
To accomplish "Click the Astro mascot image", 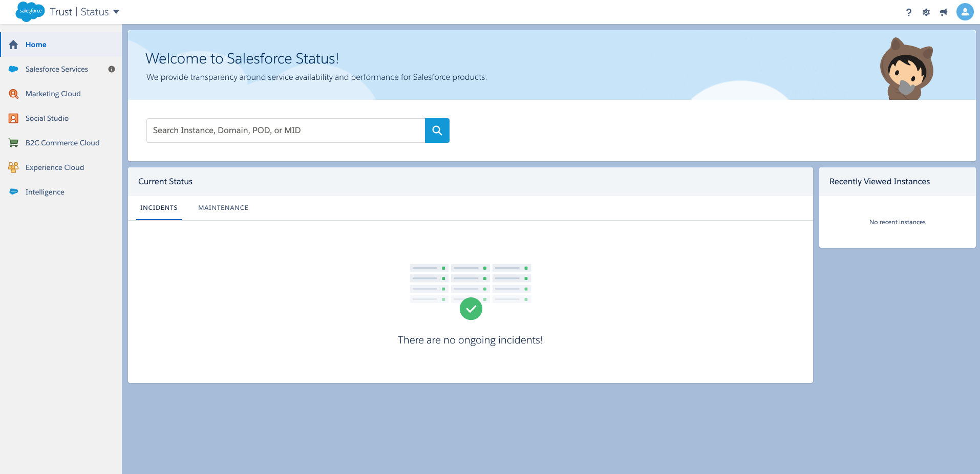I will [907, 69].
